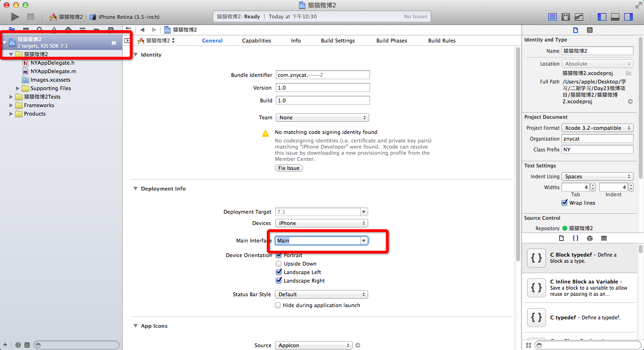Run the project with the Play button
The width and height of the screenshot is (644, 350).
pos(15,17)
